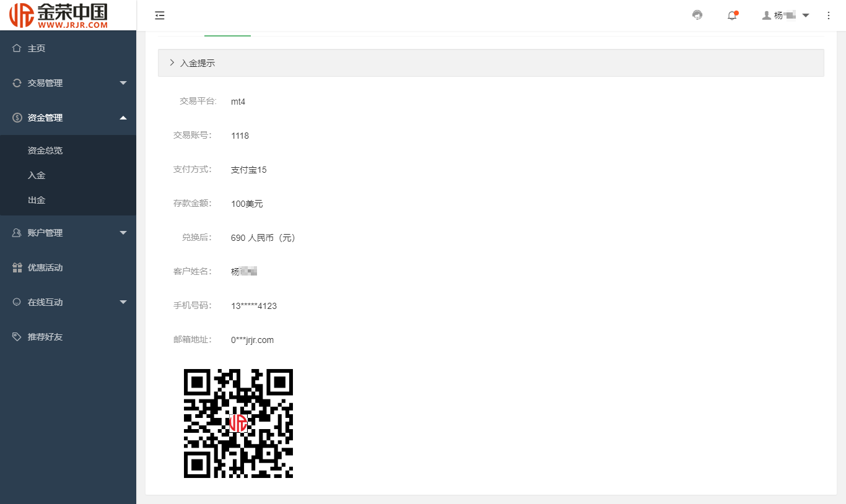
Task: Click the smiley icon beside 在线互动
Action: [x=17, y=302]
